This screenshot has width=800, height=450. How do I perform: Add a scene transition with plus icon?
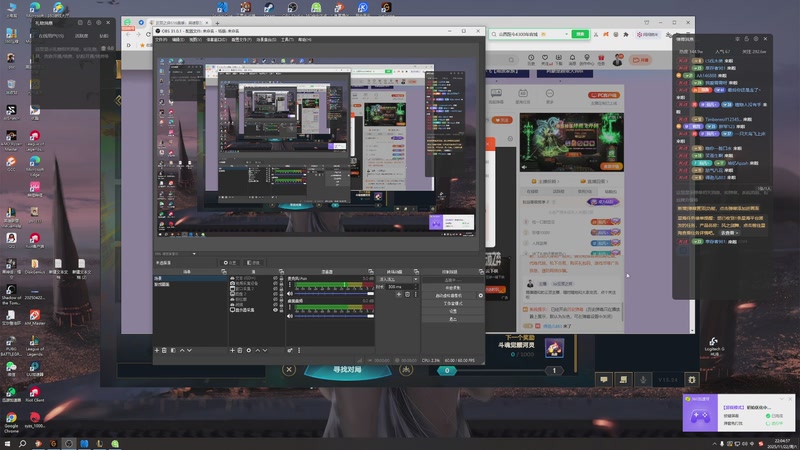pyautogui.click(x=398, y=294)
